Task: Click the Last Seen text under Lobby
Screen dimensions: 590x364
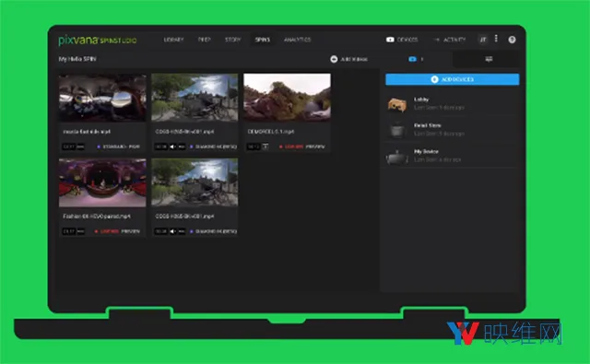Action: point(439,108)
